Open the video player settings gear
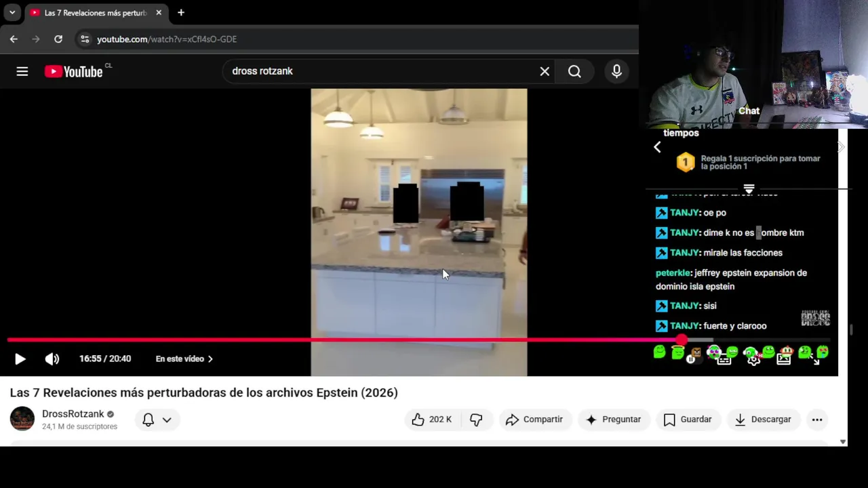This screenshot has width=868, height=488. (753, 360)
